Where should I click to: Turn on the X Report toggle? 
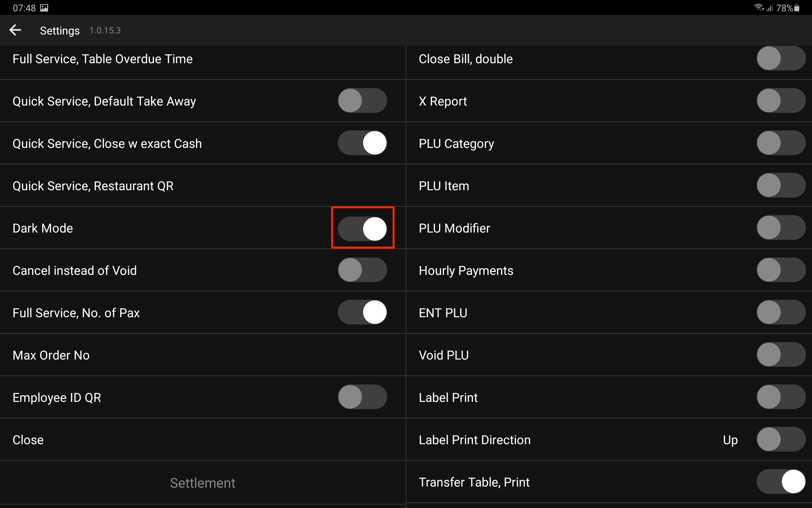point(780,101)
